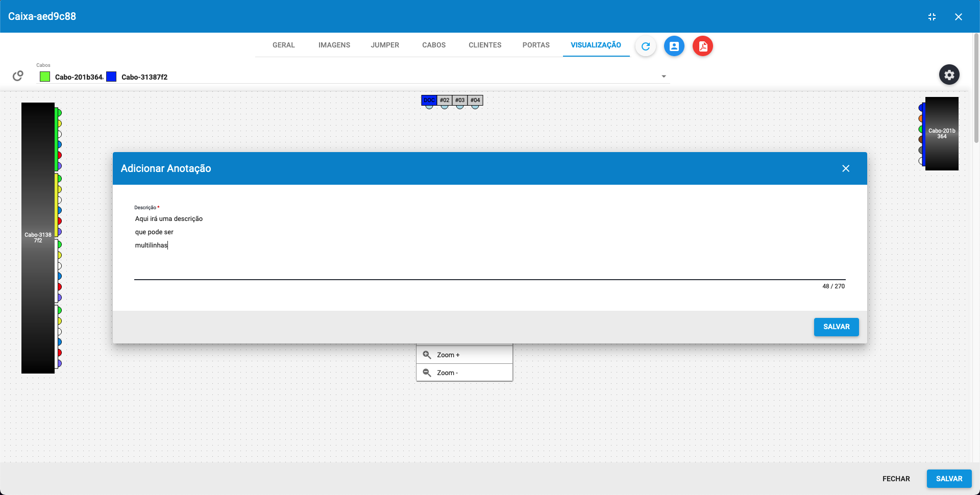Screen dimensions: 980x495
Task: Select the chip Cabo-31387f2 in Cabos field
Action: [x=144, y=77]
